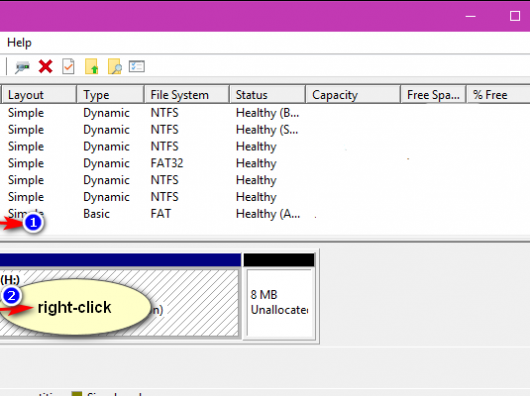Sort by the Status column header
This screenshot has width=530, height=396.
click(x=267, y=95)
